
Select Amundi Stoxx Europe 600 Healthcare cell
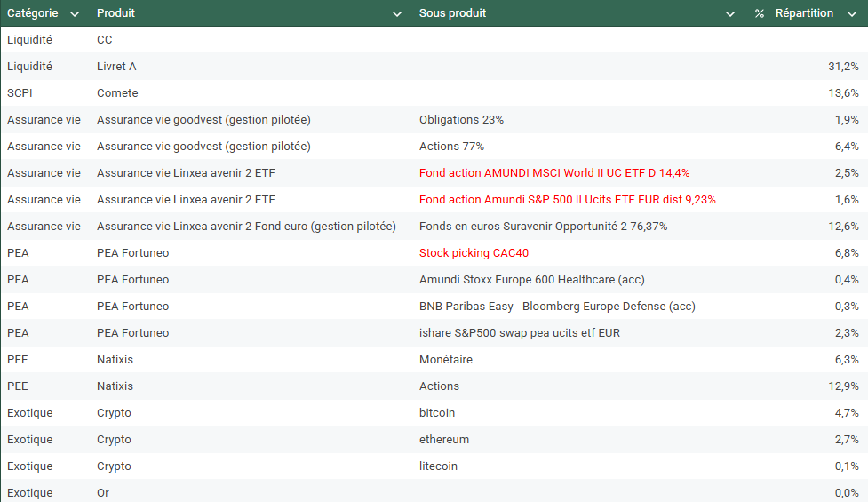[531, 280]
